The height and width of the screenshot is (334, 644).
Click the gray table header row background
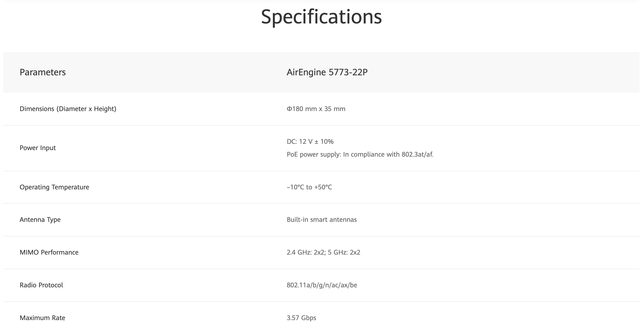tap(491, 72)
